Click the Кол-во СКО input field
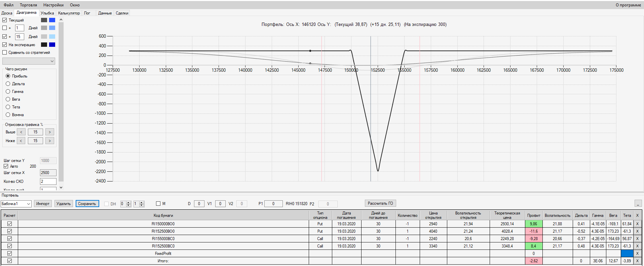Image resolution: width=644 pixels, height=266 pixels. (48, 181)
